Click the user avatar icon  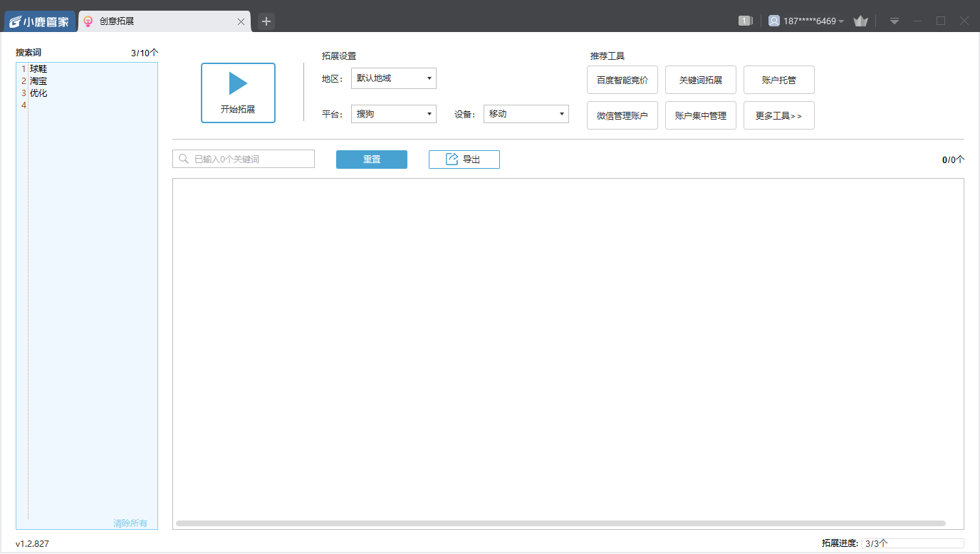pos(774,21)
